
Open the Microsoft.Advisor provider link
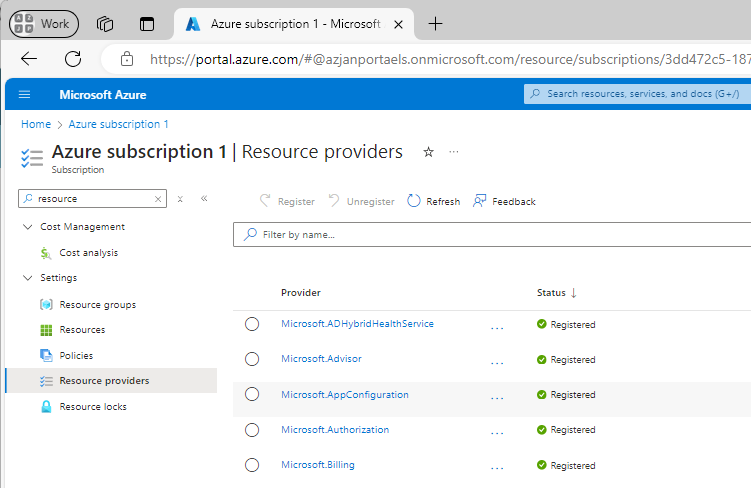pyautogui.click(x=321, y=359)
